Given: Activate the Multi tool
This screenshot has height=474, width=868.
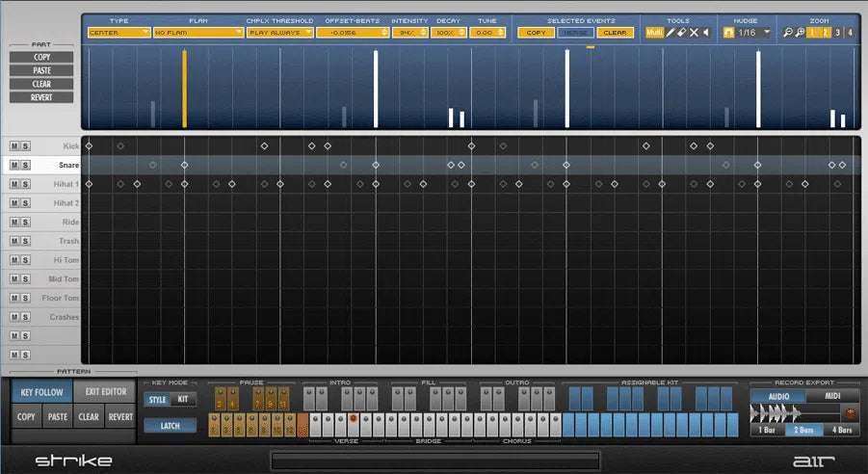Looking at the screenshot, I should tap(654, 33).
